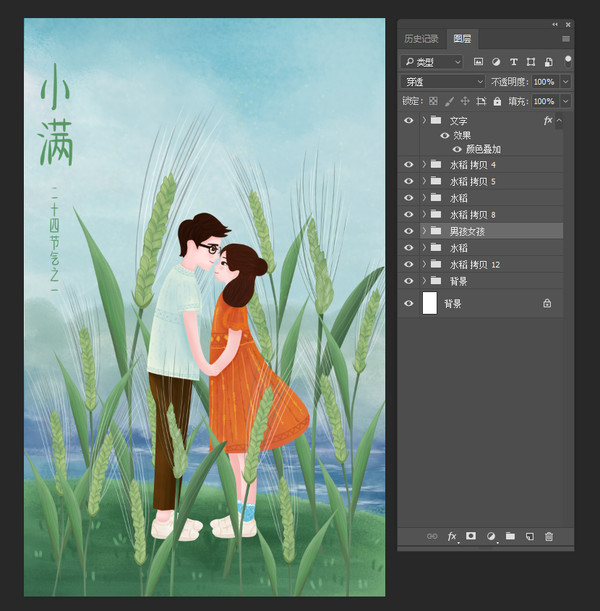Hide the 文字 group
600x611 pixels.
coord(408,120)
